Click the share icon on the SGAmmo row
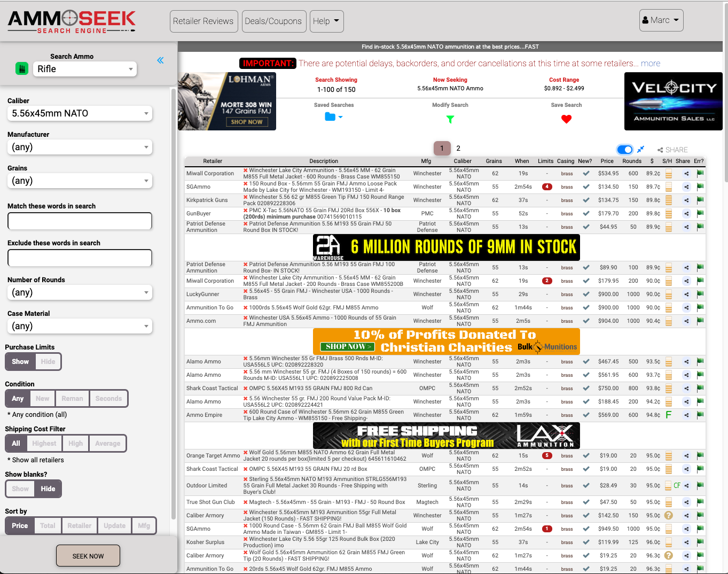 click(686, 187)
